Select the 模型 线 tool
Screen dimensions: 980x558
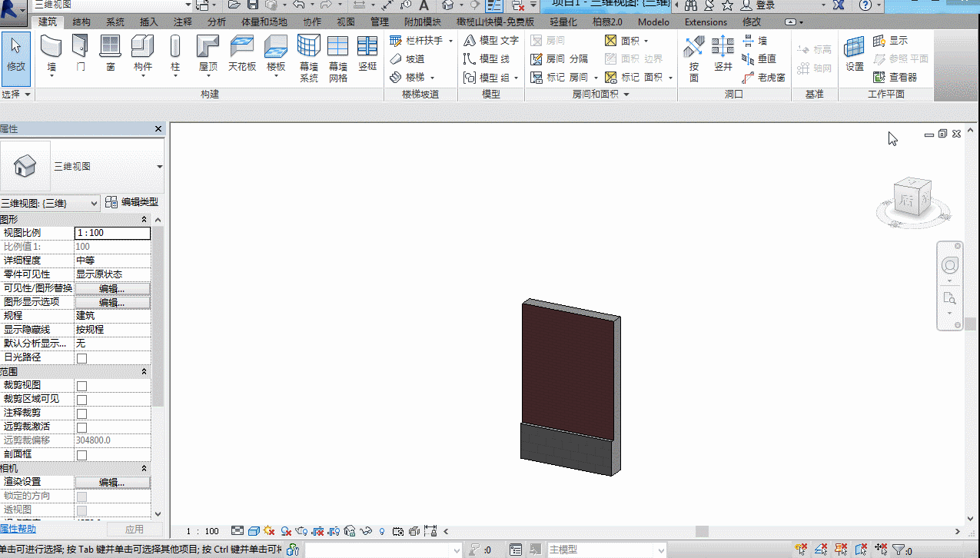click(x=487, y=58)
